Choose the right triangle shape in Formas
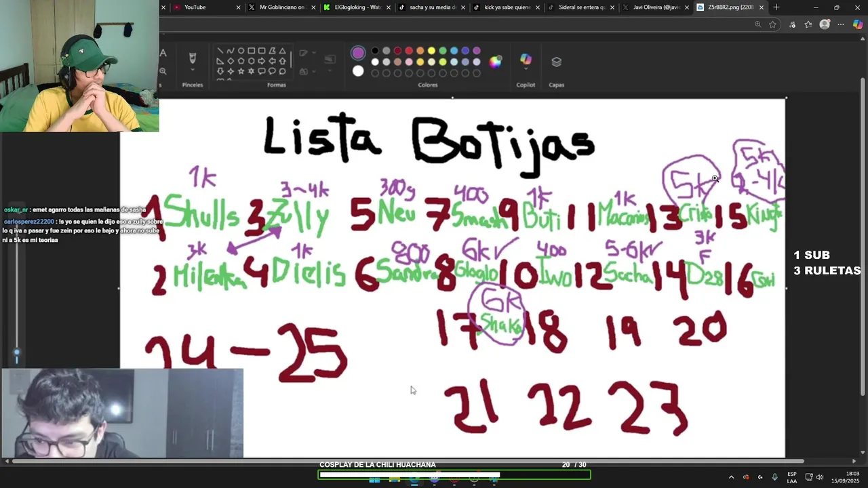Screen dimensions: 868x488 pyautogui.click(x=220, y=61)
